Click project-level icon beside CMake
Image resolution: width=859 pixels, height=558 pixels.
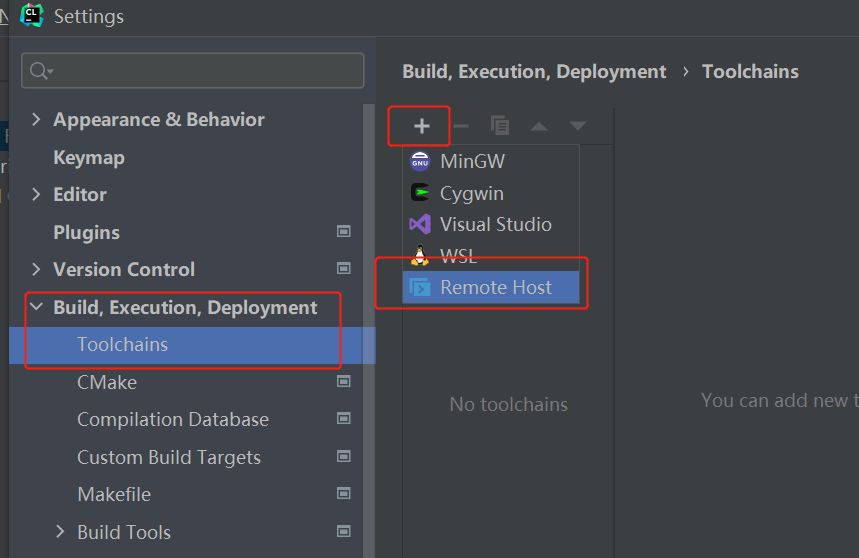[x=343, y=381]
